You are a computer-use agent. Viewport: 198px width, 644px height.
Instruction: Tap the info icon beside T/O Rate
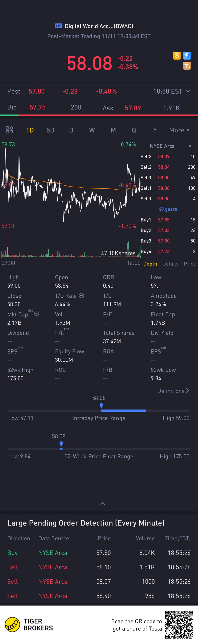point(81,296)
